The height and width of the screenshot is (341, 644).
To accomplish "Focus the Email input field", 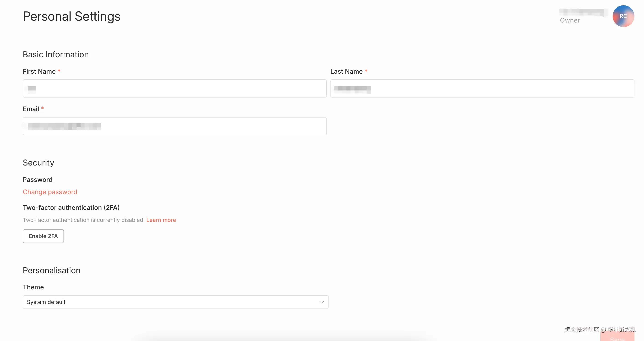I will click(175, 126).
